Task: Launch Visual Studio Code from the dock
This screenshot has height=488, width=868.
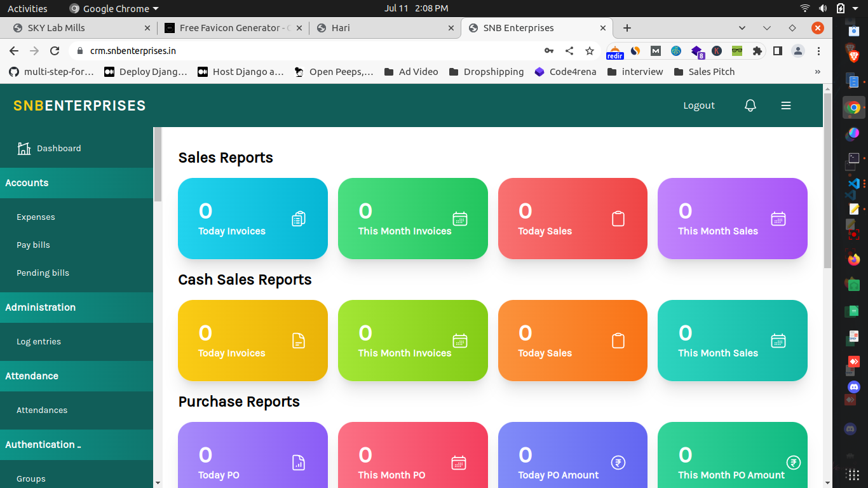Action: tap(853, 184)
